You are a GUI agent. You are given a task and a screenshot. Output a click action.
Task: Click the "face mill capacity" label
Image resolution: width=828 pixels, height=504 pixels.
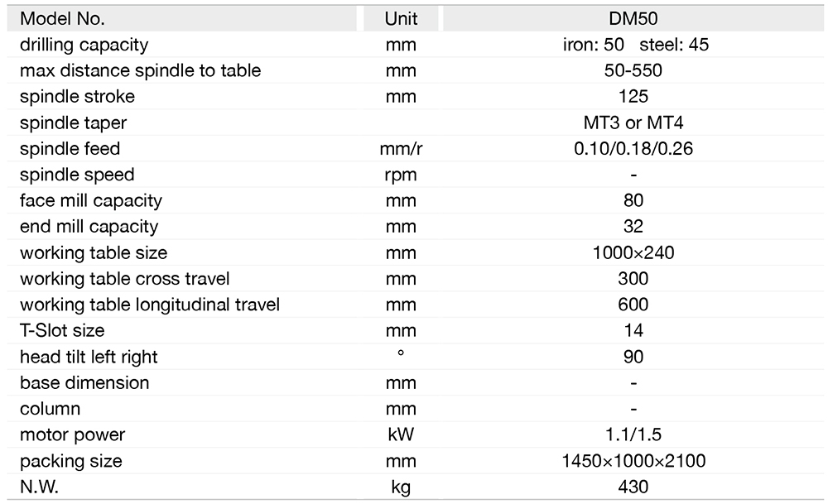click(x=91, y=200)
